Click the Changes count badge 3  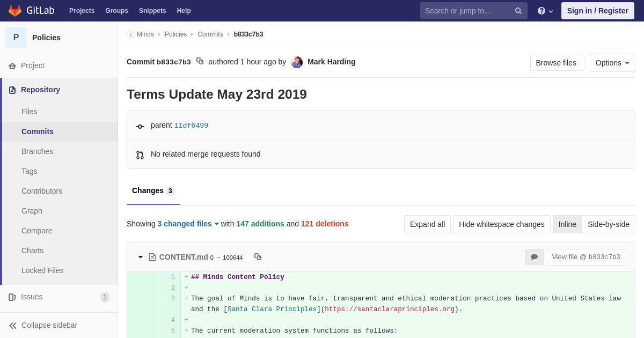[x=170, y=191]
